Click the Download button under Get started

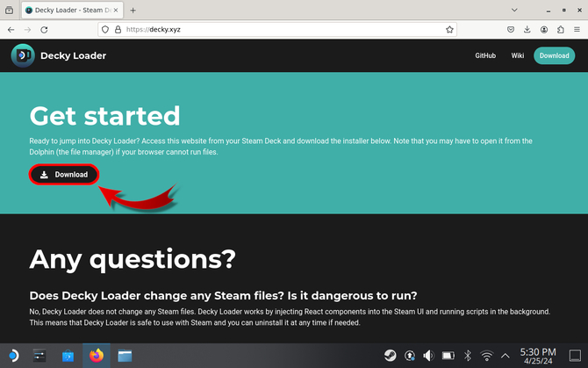(64, 175)
